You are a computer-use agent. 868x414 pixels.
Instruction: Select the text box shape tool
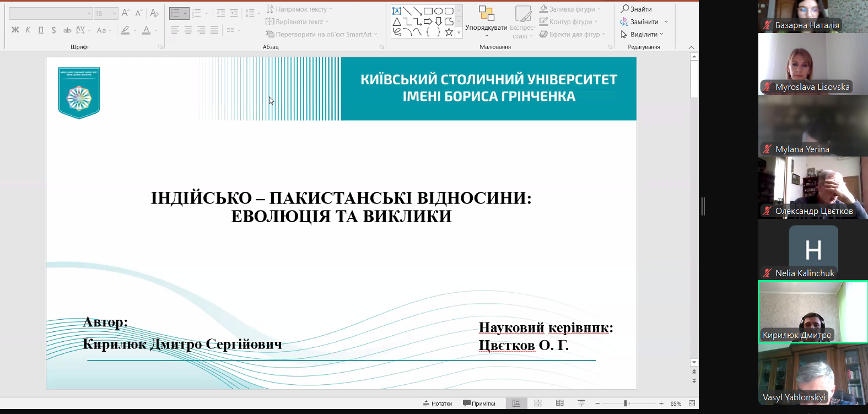(x=396, y=11)
